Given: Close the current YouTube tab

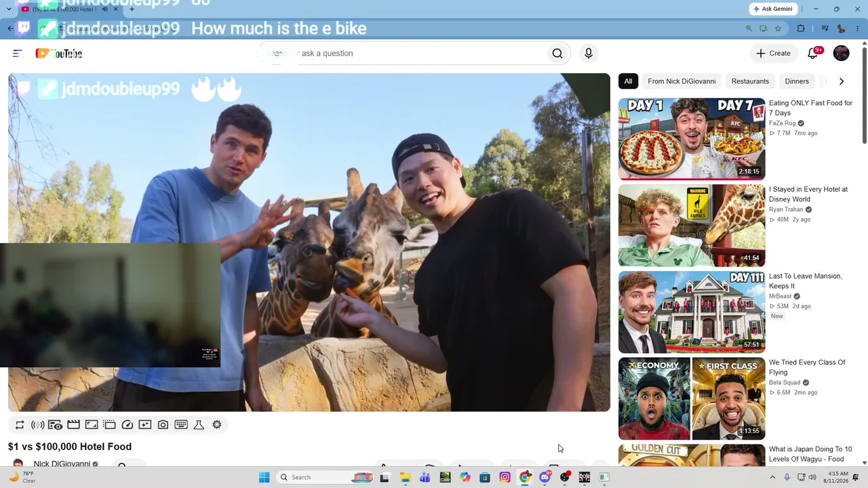Looking at the screenshot, I should tap(116, 9).
